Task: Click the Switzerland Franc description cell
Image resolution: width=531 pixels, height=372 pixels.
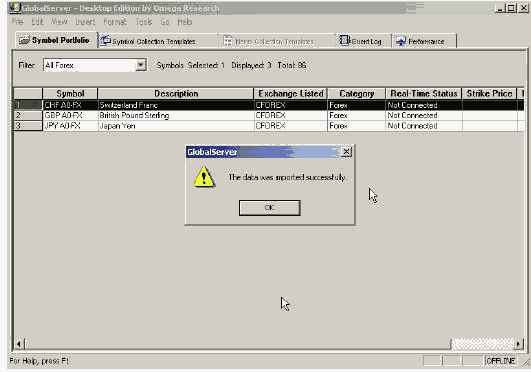Action: pyautogui.click(x=176, y=105)
